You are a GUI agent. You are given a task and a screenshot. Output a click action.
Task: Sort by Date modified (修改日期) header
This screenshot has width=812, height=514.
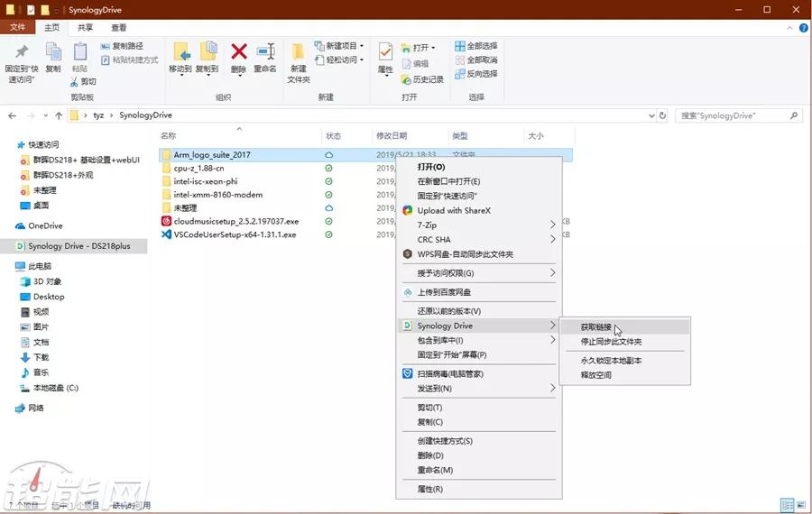[x=392, y=135]
